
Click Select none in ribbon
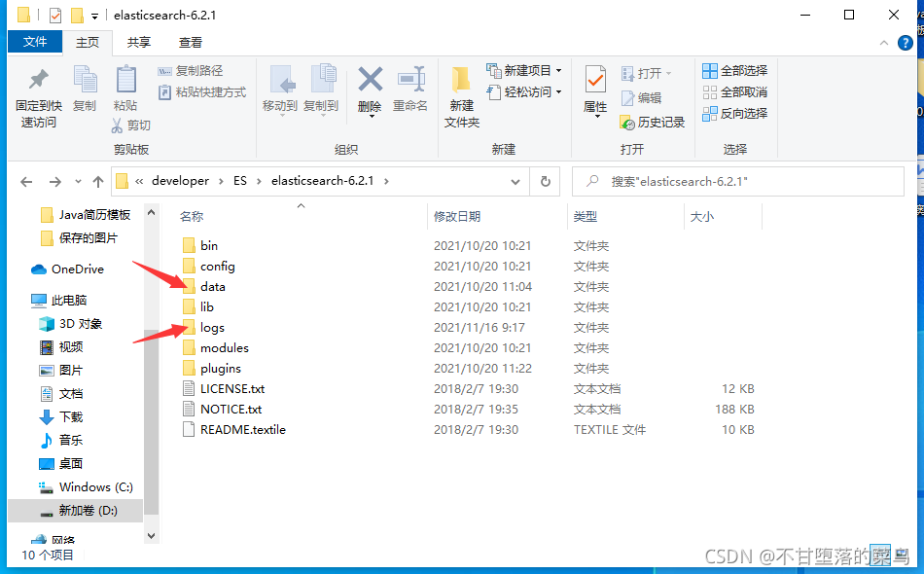735,91
